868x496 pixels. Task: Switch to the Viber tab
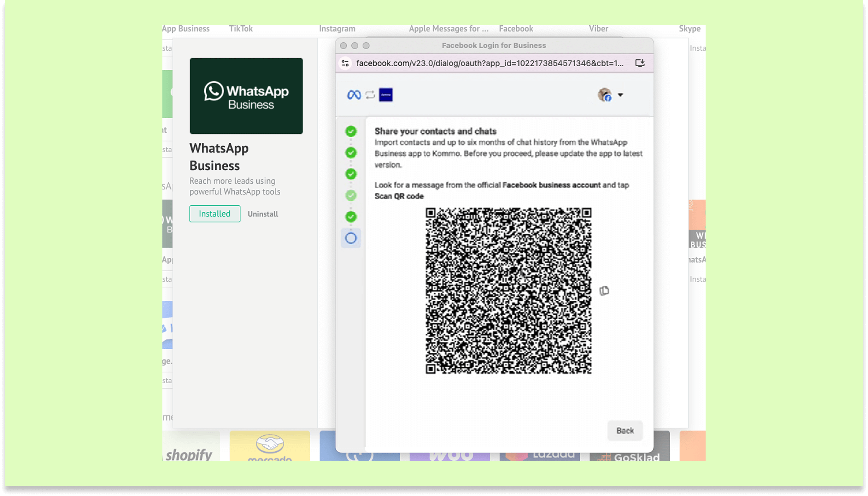[x=598, y=29]
